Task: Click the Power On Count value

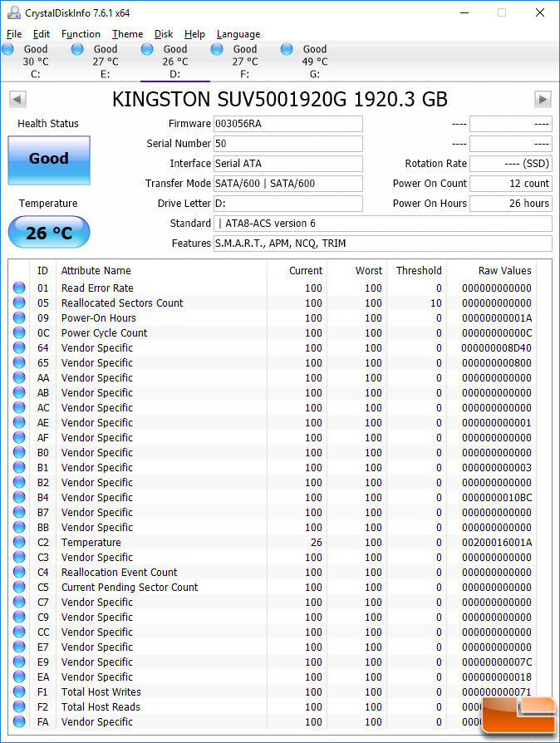Action: [x=511, y=184]
